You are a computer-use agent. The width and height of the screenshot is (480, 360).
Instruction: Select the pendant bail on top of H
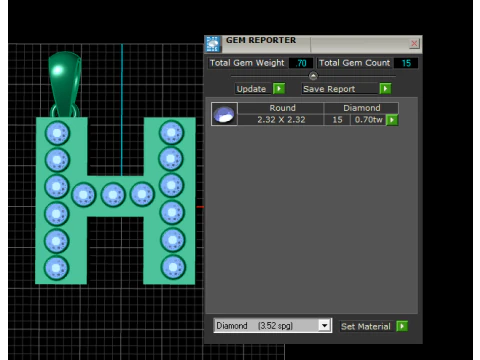pos(65,84)
